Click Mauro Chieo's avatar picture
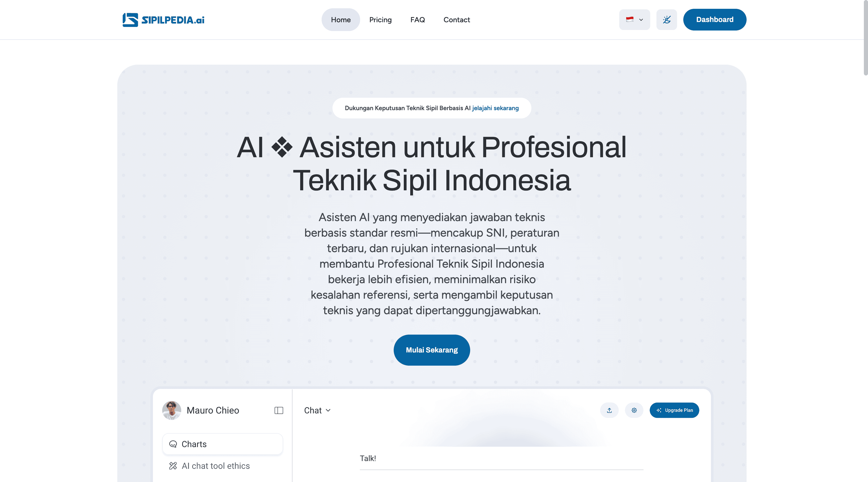This screenshot has width=868, height=482. click(x=172, y=410)
